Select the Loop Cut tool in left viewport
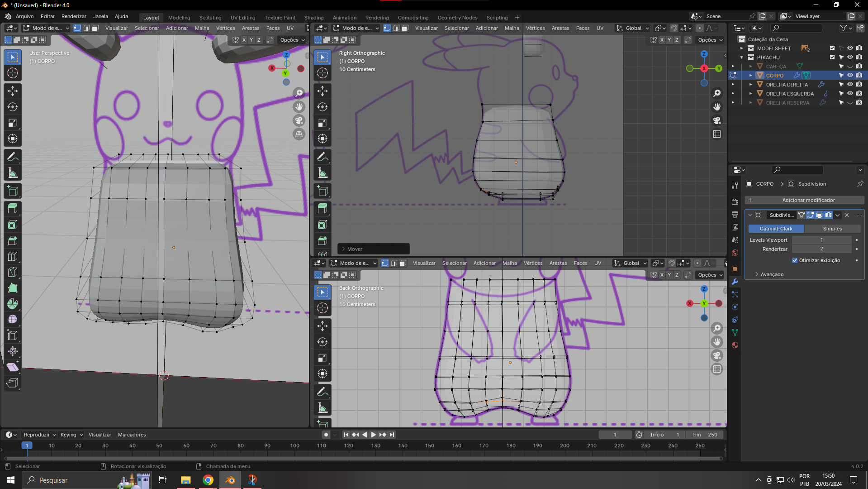 click(13, 256)
